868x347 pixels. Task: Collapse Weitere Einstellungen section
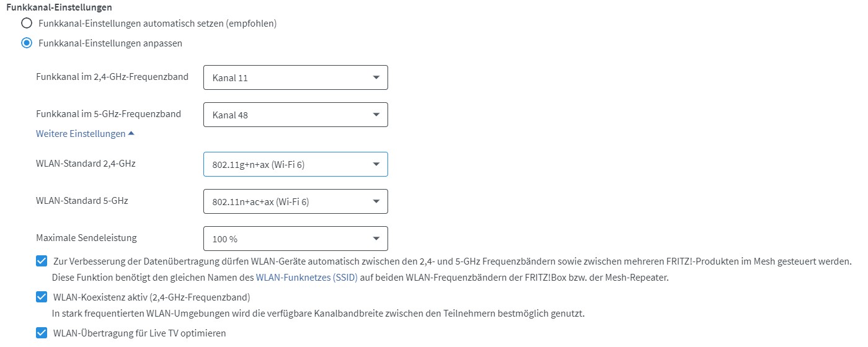81,134
